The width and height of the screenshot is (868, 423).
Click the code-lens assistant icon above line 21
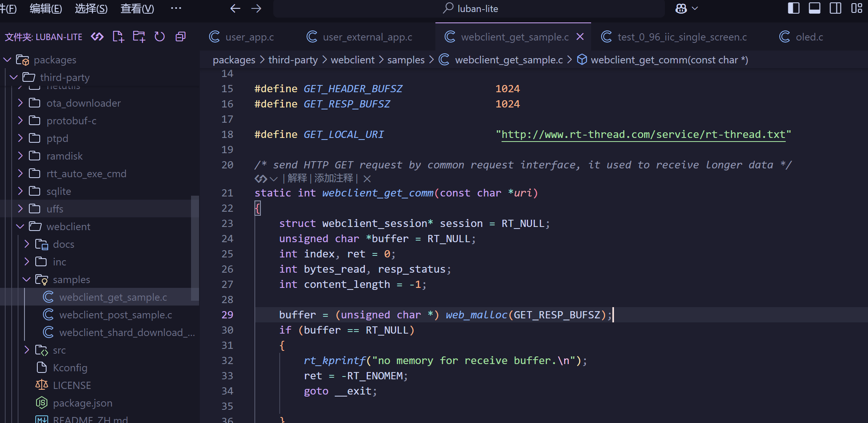coord(261,178)
